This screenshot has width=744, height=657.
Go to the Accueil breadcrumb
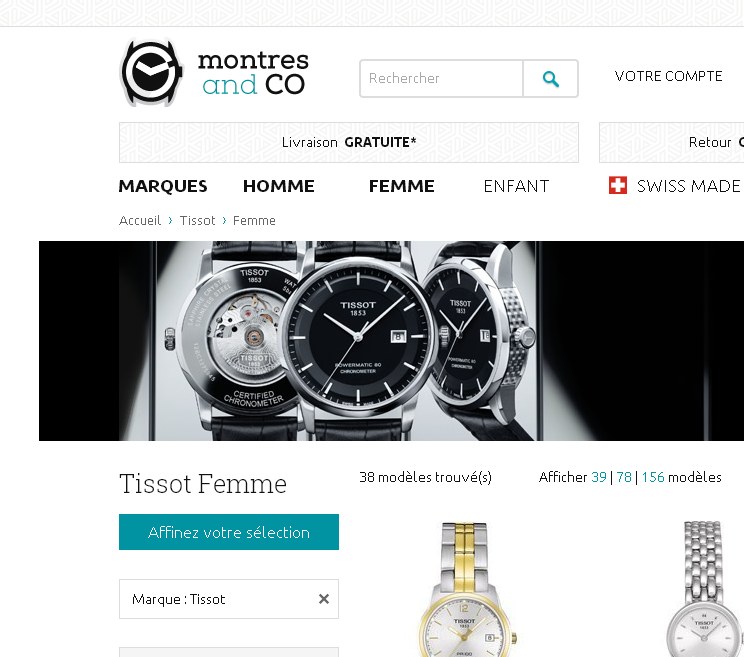[x=140, y=221]
